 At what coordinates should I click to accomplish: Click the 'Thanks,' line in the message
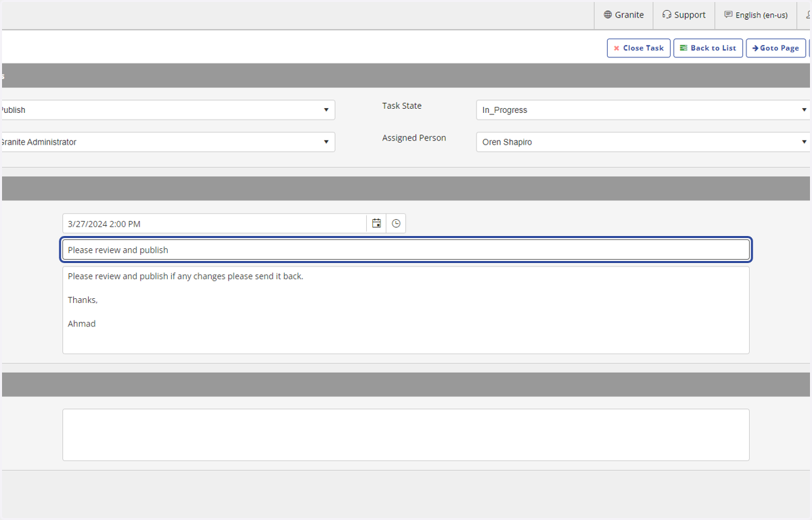(x=83, y=300)
